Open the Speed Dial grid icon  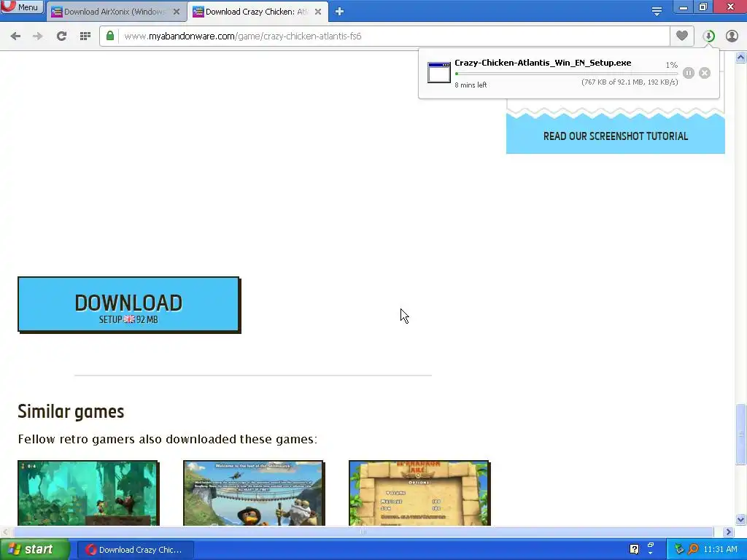(85, 36)
